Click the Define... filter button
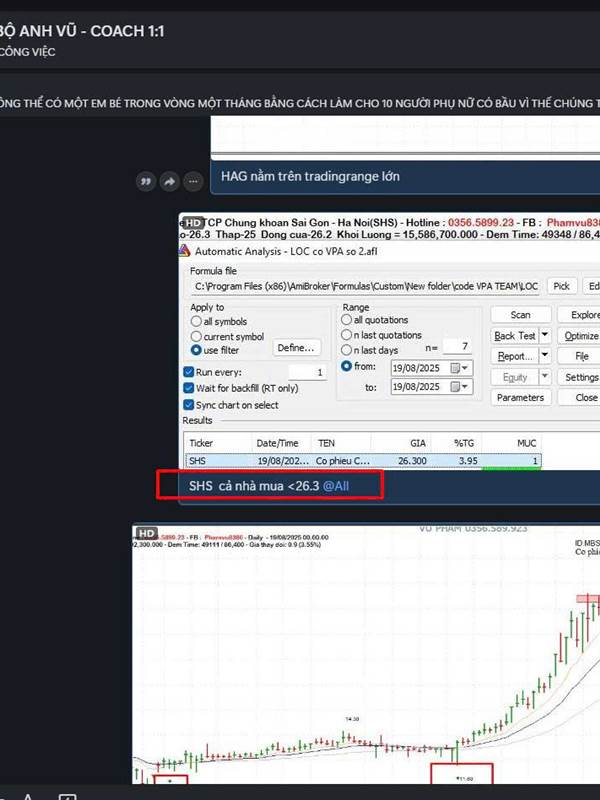This screenshot has height=800, width=600. [296, 347]
